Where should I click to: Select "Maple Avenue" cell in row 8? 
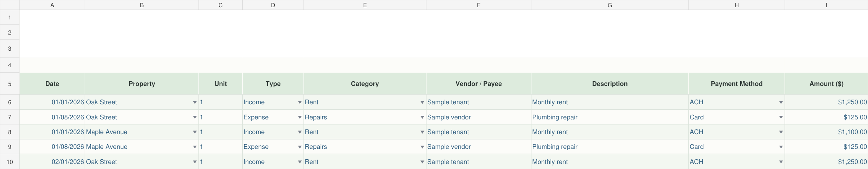pos(142,132)
